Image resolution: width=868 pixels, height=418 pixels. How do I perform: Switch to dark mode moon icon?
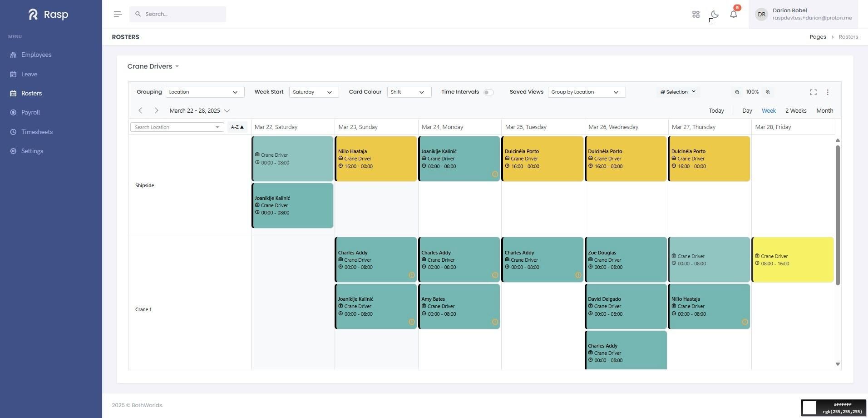tap(715, 14)
